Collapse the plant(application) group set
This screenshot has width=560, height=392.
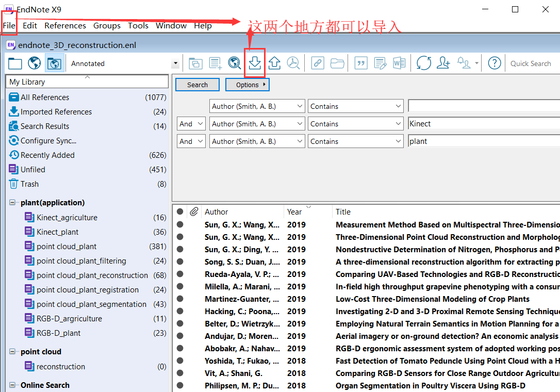(12, 203)
